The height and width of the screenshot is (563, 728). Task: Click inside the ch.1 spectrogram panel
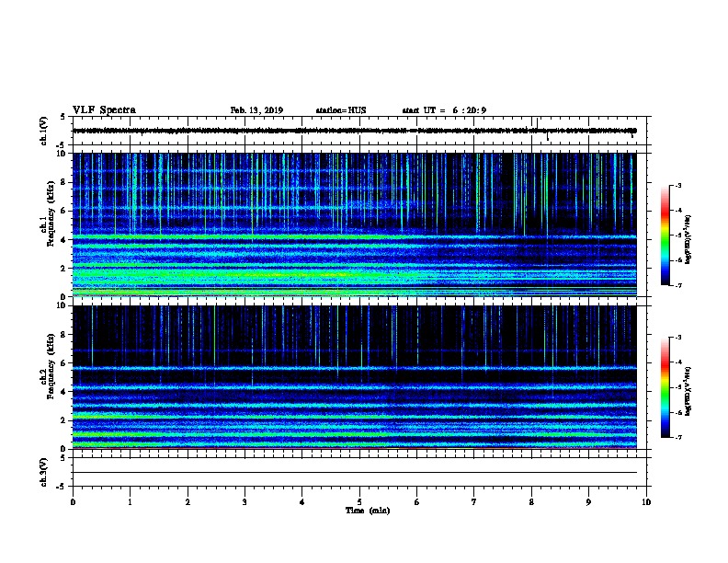point(354,224)
